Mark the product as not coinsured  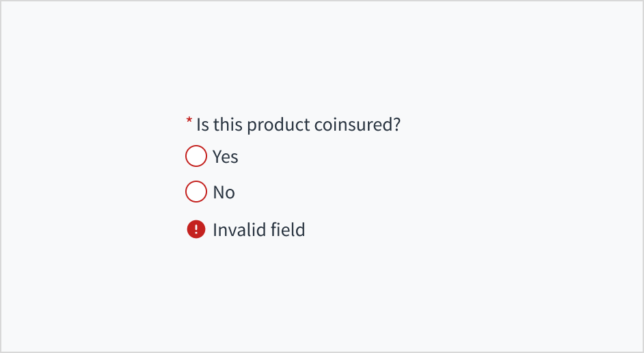[196, 192]
